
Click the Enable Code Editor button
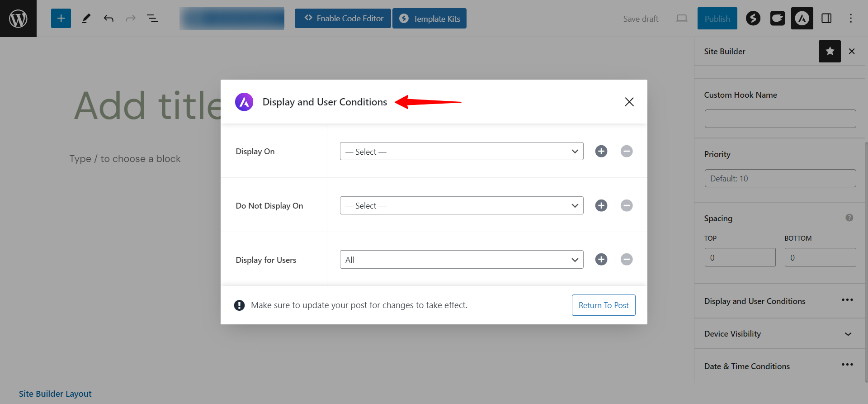click(343, 19)
